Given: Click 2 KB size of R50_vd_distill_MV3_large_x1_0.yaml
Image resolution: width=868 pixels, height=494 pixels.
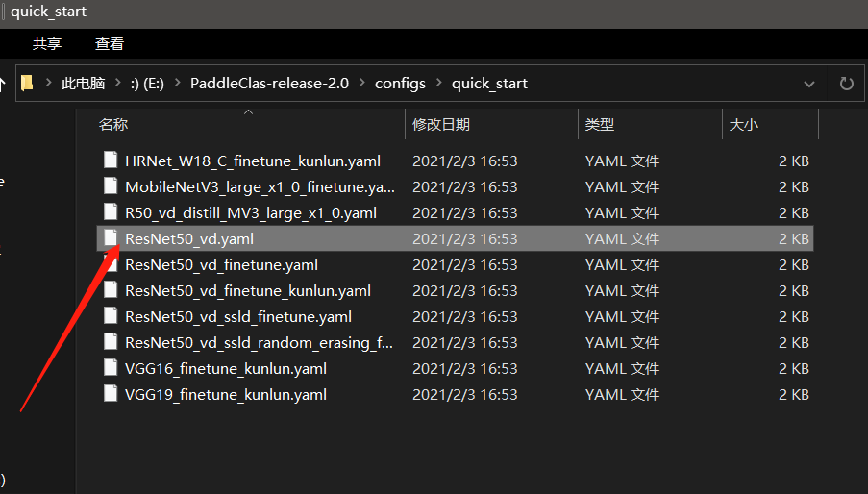Looking at the screenshot, I should pos(794,213).
